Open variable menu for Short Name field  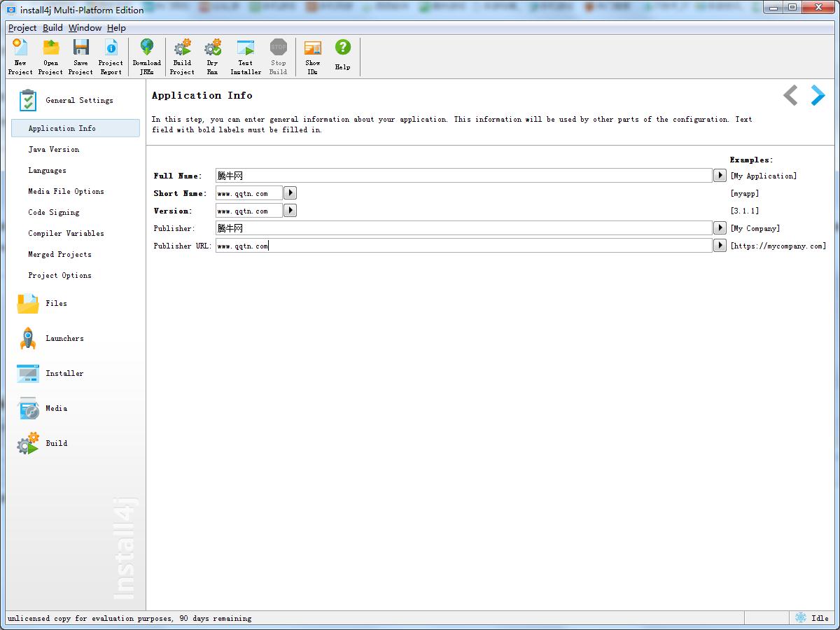[290, 193]
